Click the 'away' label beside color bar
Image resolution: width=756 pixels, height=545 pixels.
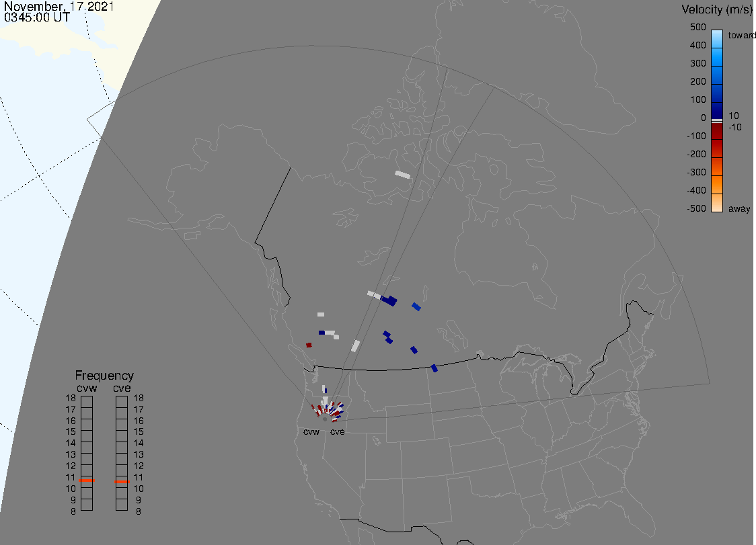[x=739, y=209]
